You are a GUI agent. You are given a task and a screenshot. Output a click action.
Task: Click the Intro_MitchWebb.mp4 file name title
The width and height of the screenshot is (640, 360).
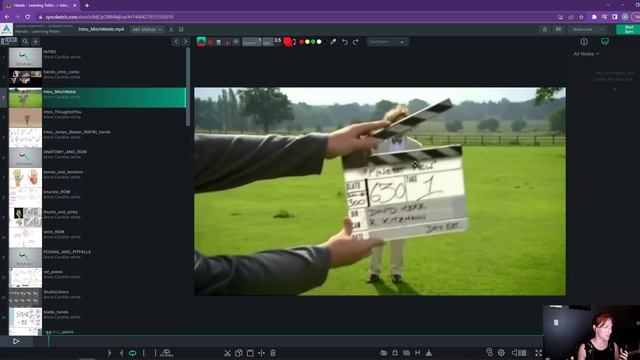[x=101, y=29]
